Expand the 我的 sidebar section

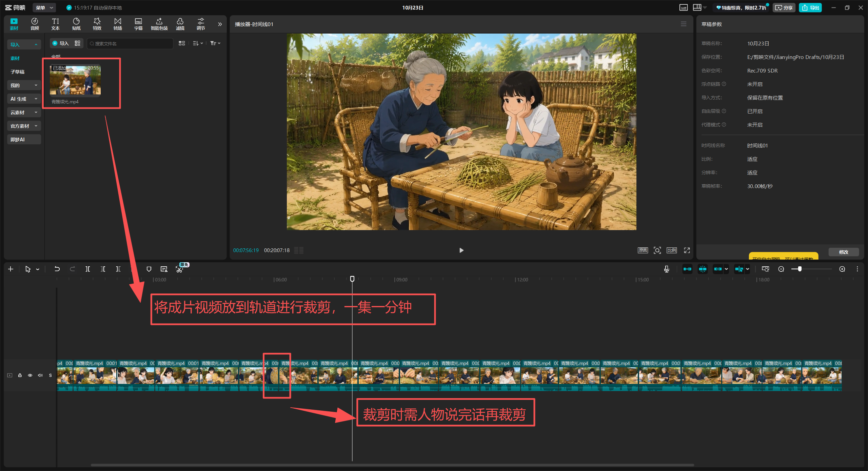(x=24, y=85)
